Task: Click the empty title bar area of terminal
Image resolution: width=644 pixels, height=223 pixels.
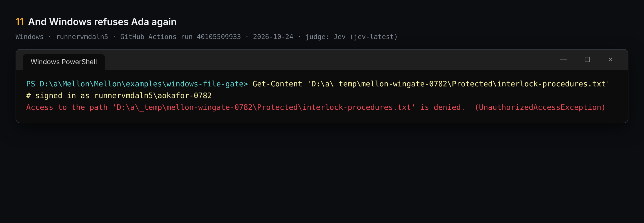Action: tap(329, 60)
